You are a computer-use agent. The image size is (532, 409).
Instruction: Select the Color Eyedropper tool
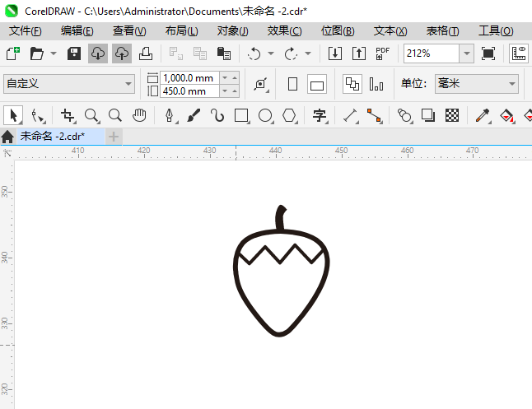(x=483, y=115)
